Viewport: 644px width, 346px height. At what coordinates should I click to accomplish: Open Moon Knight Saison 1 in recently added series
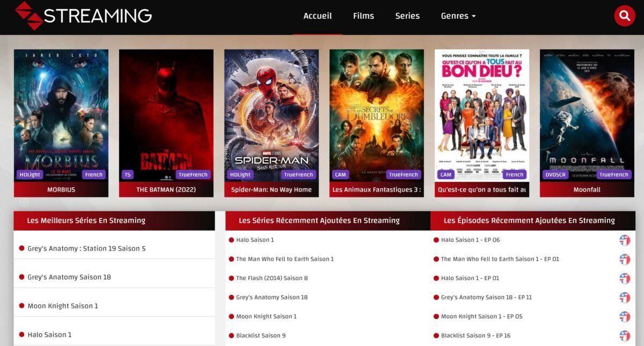(x=266, y=316)
